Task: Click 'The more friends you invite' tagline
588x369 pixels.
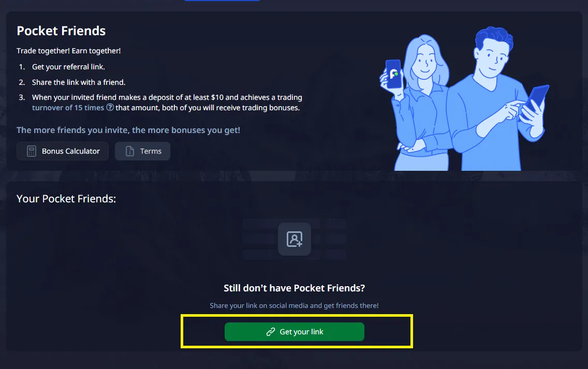Action: [x=128, y=130]
